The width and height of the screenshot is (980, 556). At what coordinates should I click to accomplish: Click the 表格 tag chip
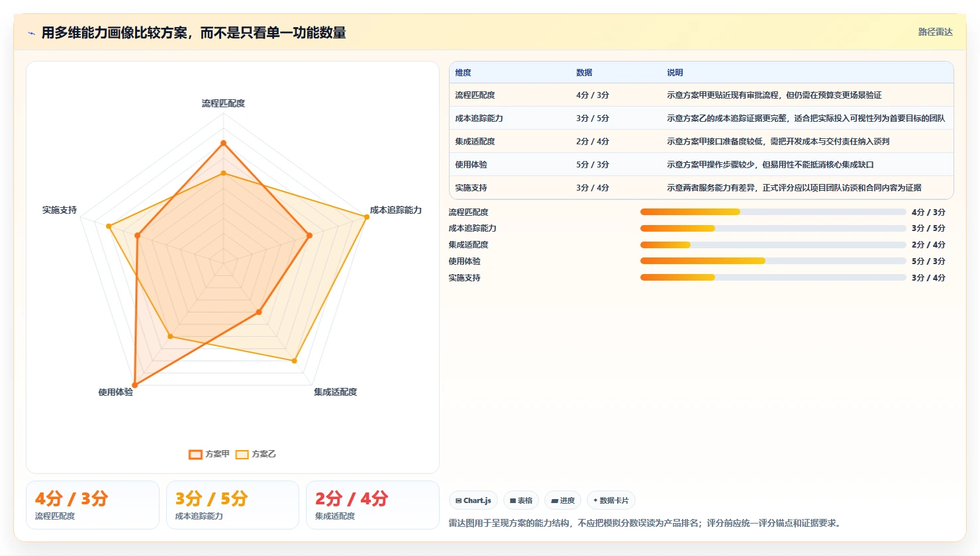521,500
